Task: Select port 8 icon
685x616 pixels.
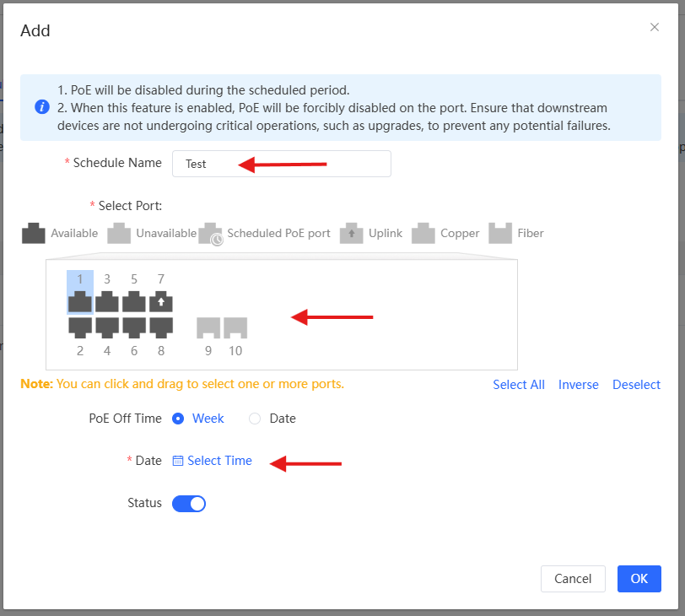Action: [x=161, y=326]
